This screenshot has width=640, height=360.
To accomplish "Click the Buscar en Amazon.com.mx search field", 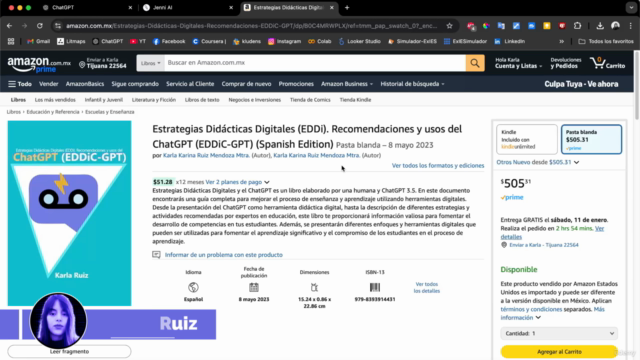I will point(314,63).
